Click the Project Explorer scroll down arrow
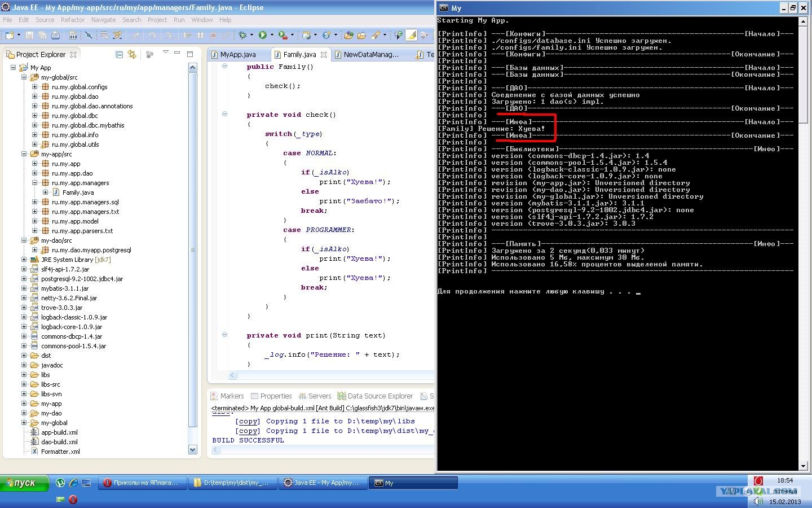 [x=192, y=450]
